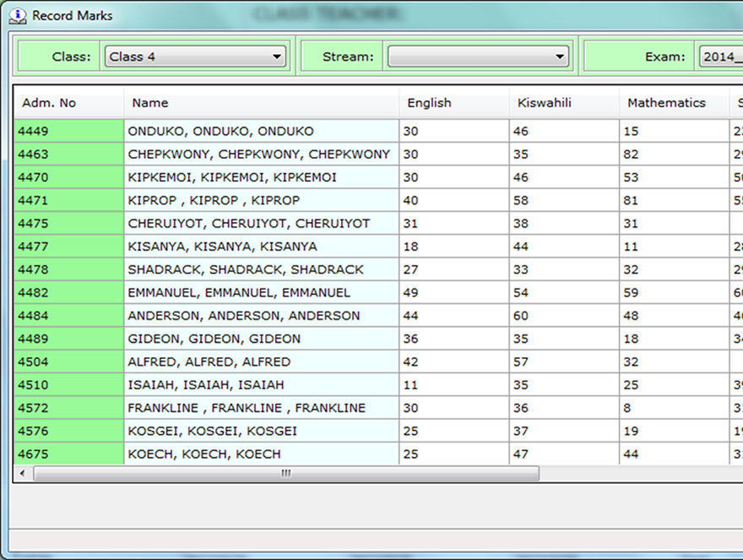Click the Mathematics column header
This screenshot has width=743, height=560.
tap(673, 103)
